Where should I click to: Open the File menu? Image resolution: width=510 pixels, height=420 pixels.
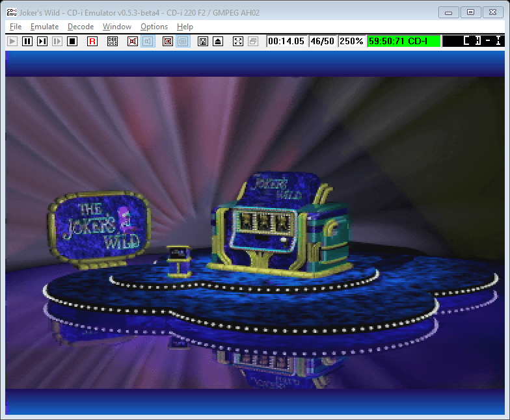pyautogui.click(x=16, y=27)
